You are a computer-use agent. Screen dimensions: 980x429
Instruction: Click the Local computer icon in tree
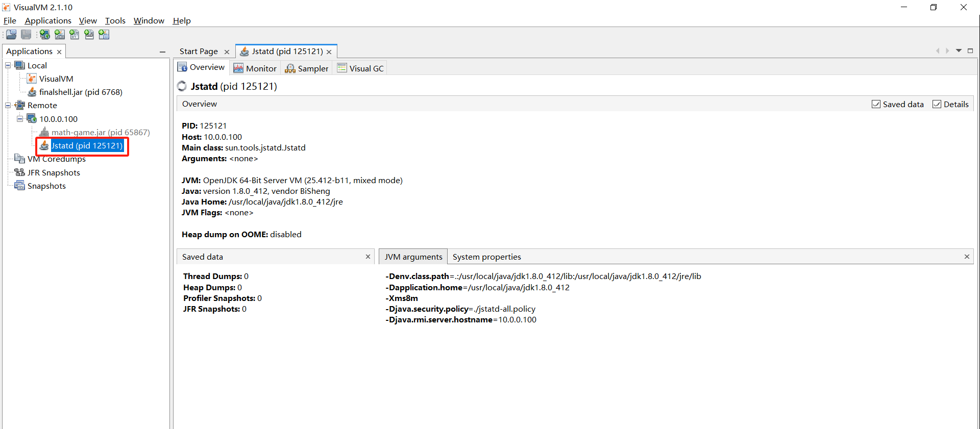(20, 65)
